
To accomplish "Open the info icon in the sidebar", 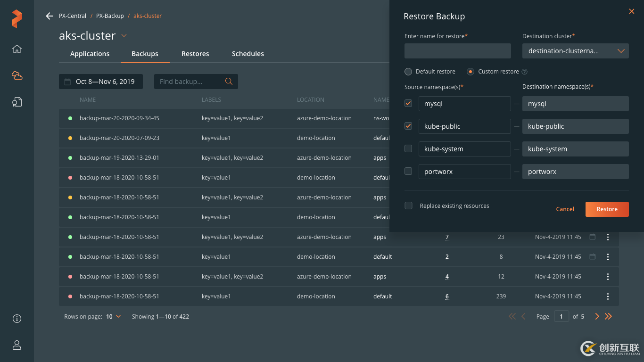I will pos(17,319).
